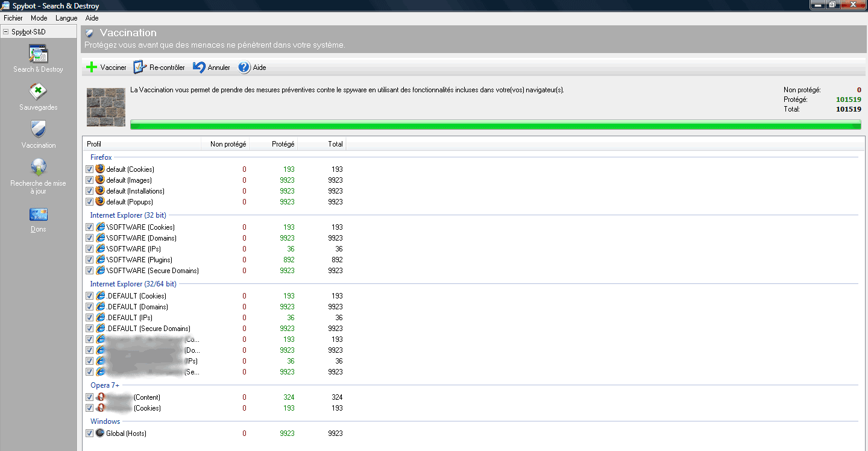Image resolution: width=868 pixels, height=451 pixels.
Task: Click IE icon of \SOFTWARE (Domains)
Action: [x=100, y=238]
